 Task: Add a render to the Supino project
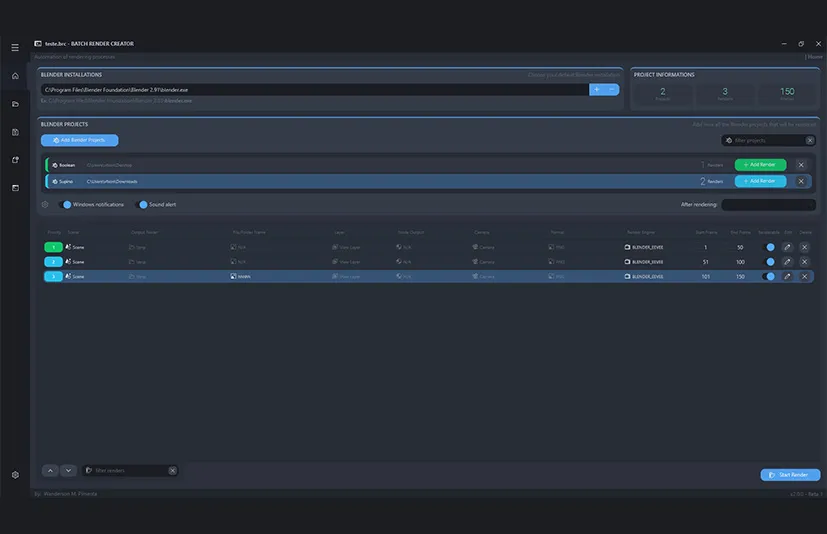(x=760, y=182)
